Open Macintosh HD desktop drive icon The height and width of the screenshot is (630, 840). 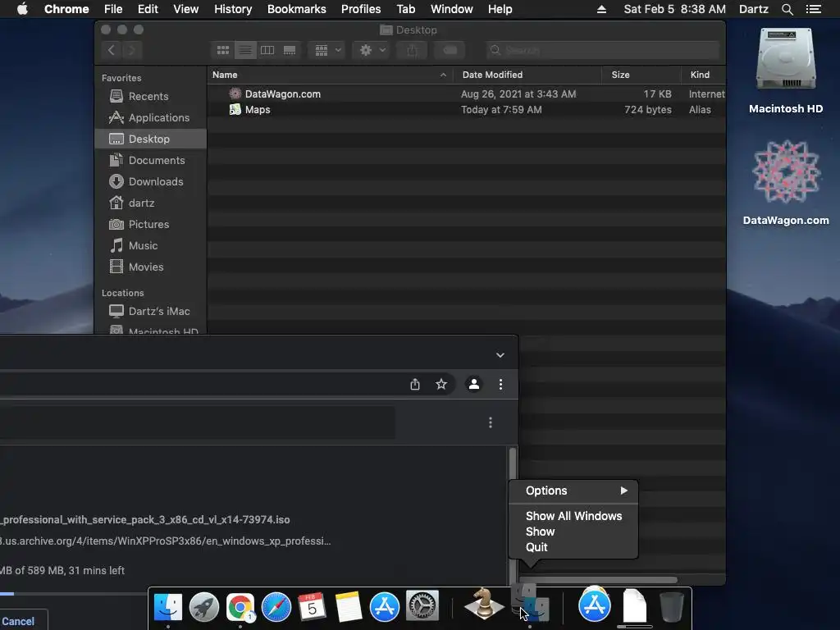click(x=786, y=71)
